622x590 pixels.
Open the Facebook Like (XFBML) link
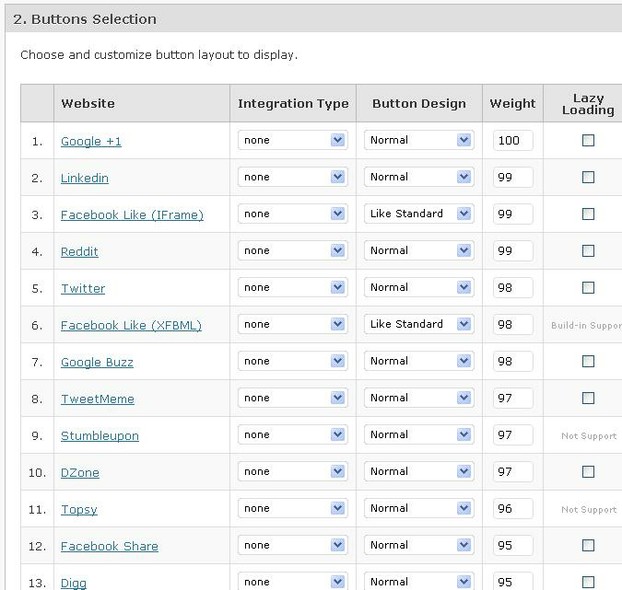tap(131, 325)
